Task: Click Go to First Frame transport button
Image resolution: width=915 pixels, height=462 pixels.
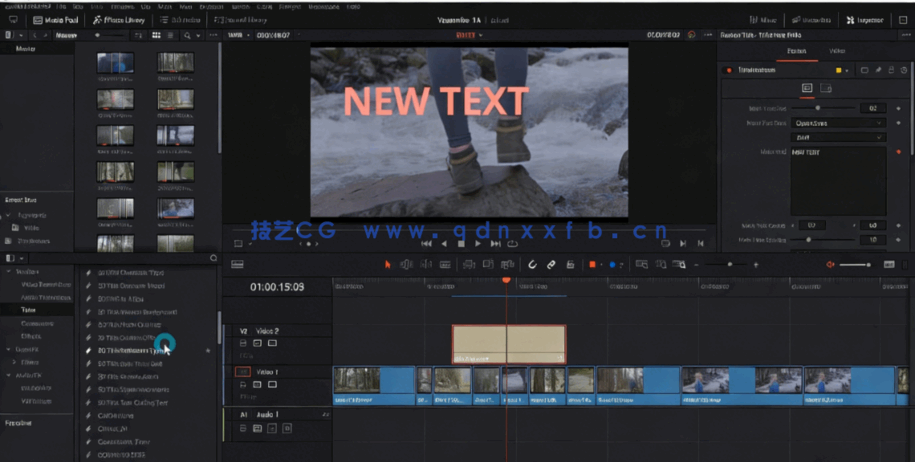Action: 427,244
